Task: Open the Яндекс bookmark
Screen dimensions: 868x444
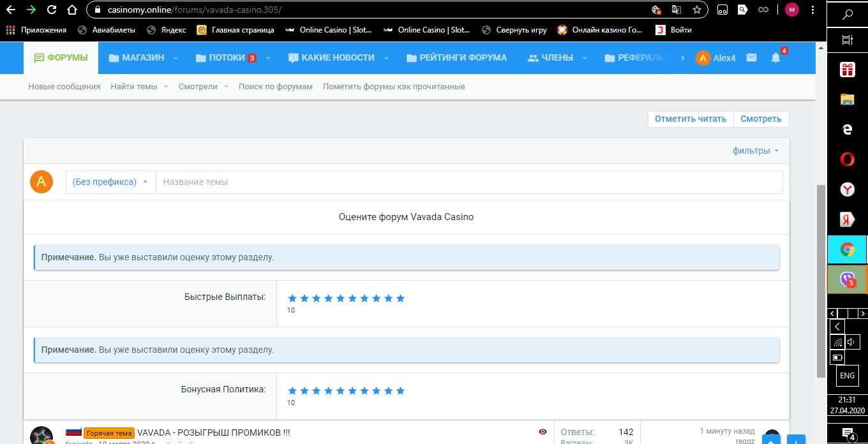Action: (166, 29)
